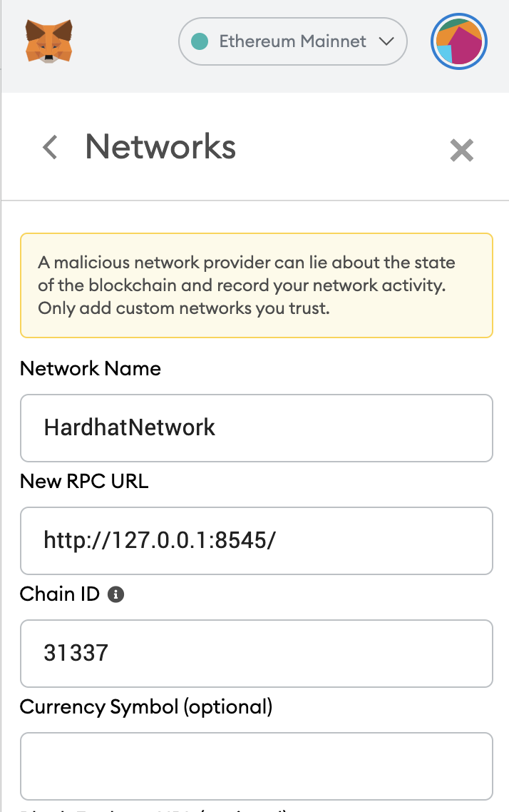This screenshot has width=509, height=812.
Task: Expand the network selector chevron arrow
Action: [386, 41]
